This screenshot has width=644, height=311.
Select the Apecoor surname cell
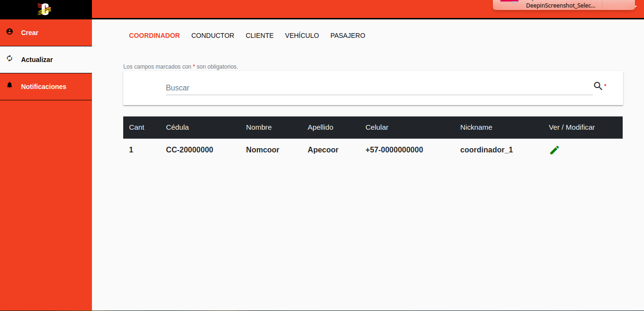pos(323,150)
